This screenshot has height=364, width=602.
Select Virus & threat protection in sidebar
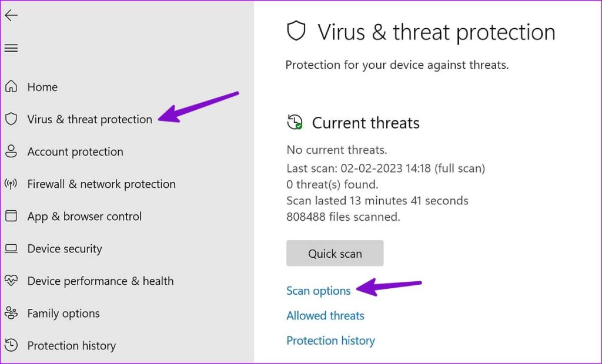tap(90, 119)
